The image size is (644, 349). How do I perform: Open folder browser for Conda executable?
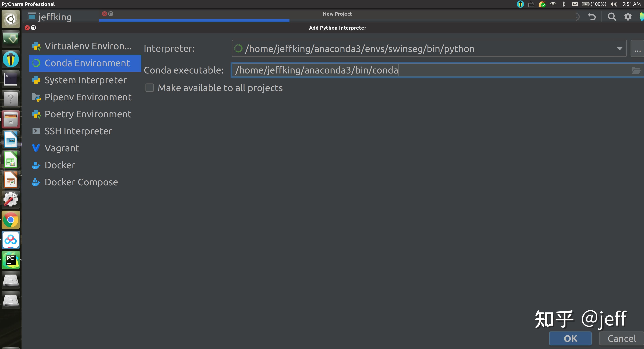[x=636, y=70]
